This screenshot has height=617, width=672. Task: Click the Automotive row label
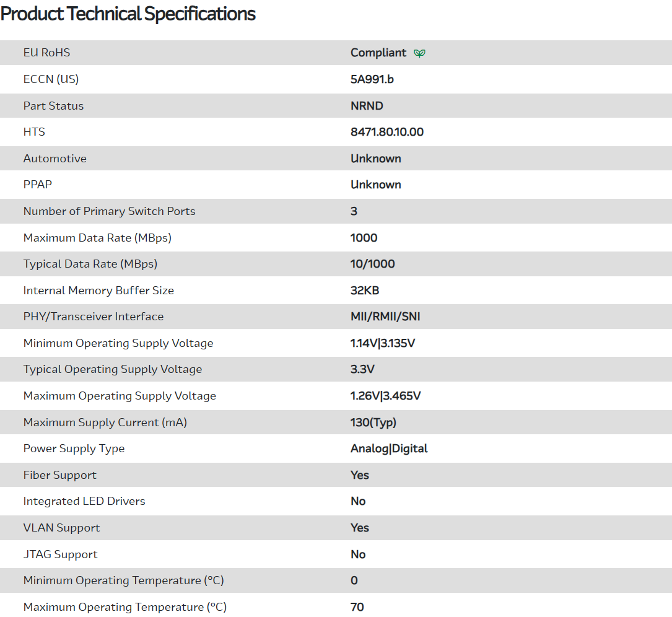coord(55,159)
